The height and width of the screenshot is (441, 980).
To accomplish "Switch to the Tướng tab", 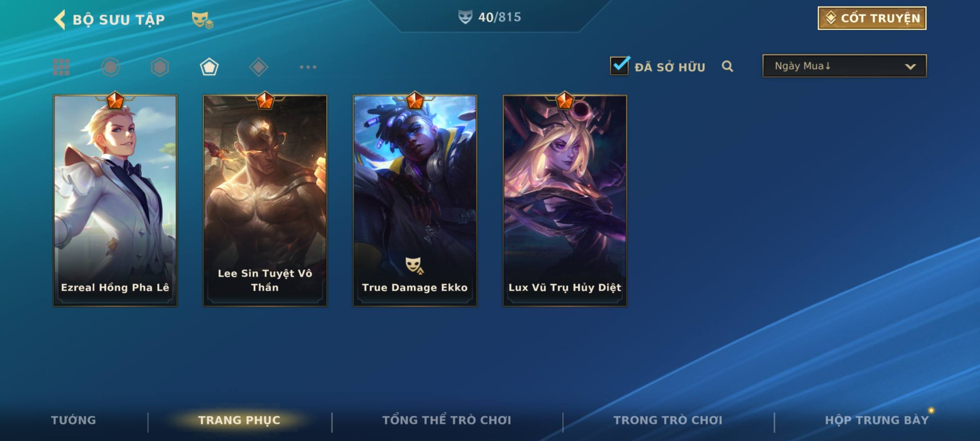I will pos(73,420).
